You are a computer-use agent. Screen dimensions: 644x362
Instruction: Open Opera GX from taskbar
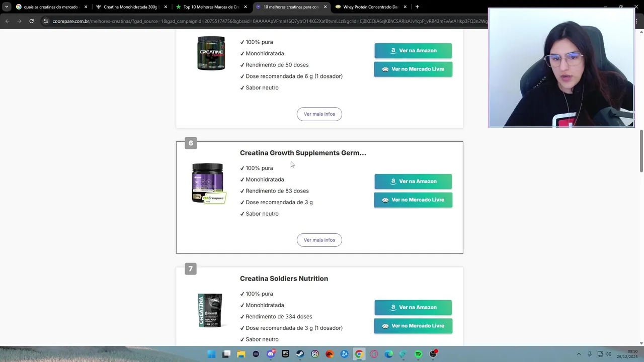pos(374,354)
